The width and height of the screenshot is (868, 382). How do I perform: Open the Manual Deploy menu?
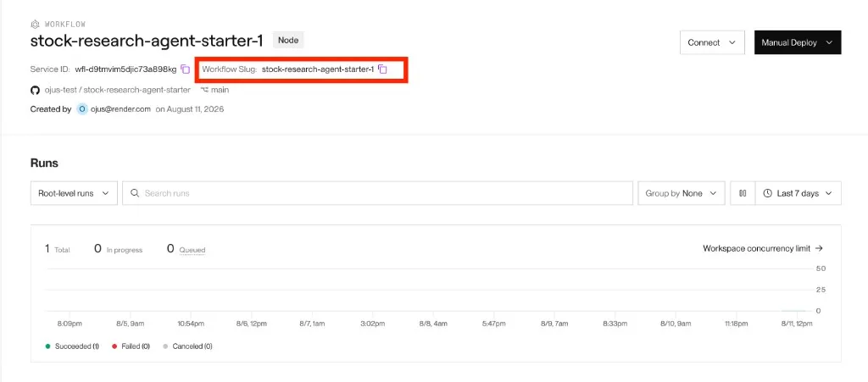[x=798, y=42]
